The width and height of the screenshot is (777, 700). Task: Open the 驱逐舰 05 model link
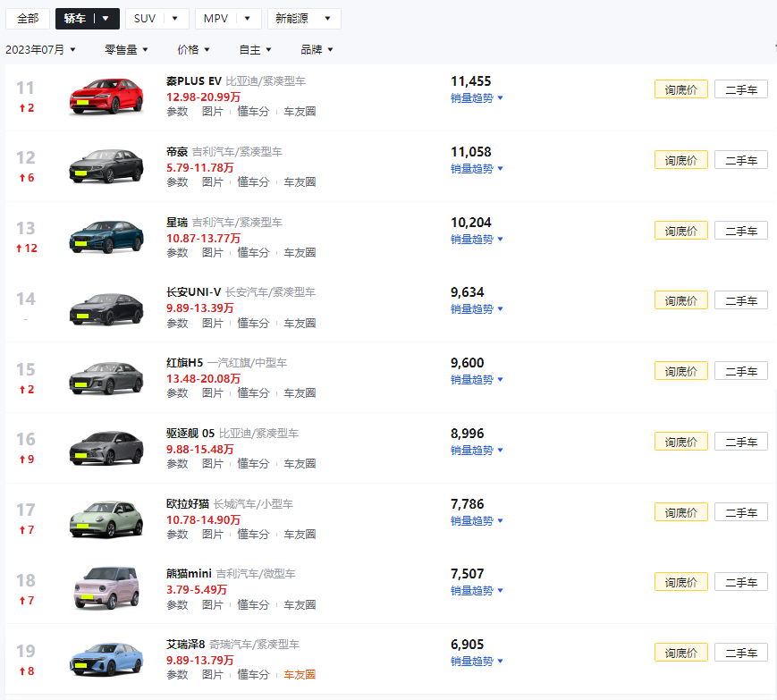[190, 434]
